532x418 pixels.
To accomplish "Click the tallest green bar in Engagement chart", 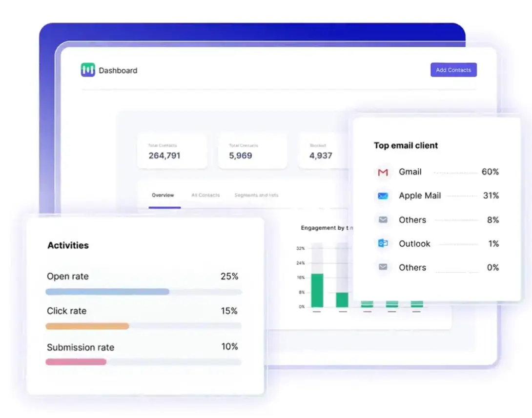I will (317, 290).
